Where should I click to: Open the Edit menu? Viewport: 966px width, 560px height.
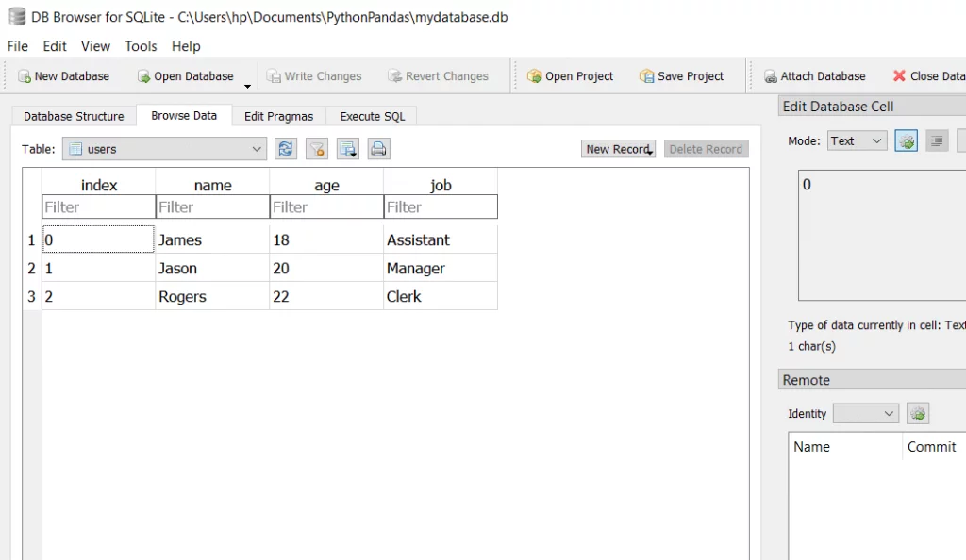pyautogui.click(x=54, y=46)
